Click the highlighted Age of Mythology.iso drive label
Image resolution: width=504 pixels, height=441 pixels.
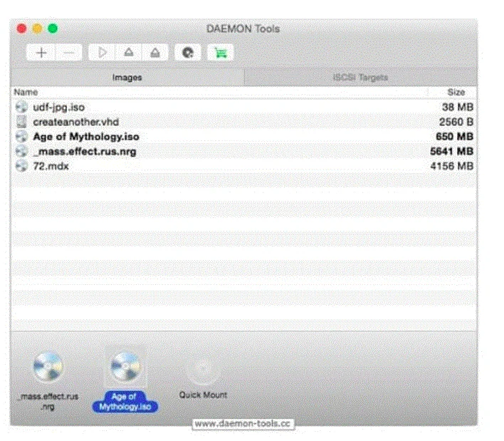[125, 402]
